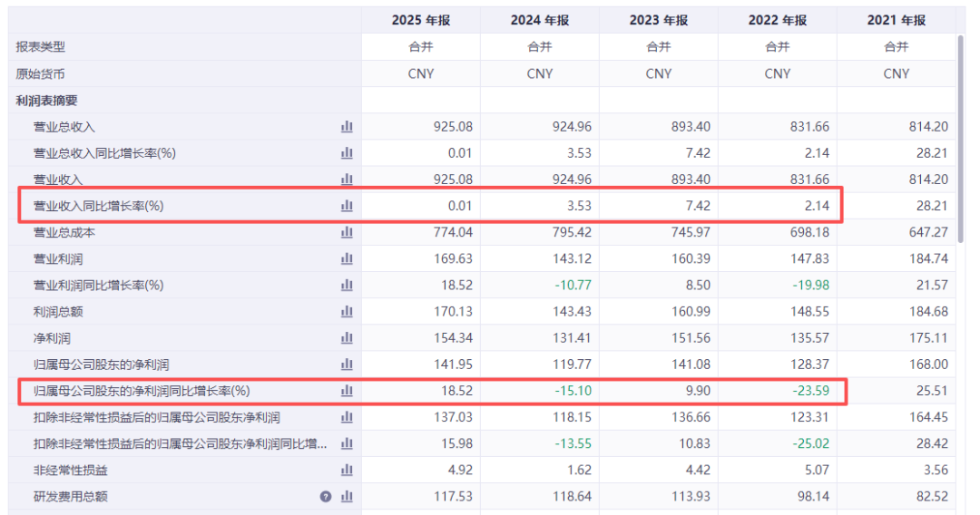Click chart icon next to 净利润
The height and width of the screenshot is (515, 980).
[347, 337]
